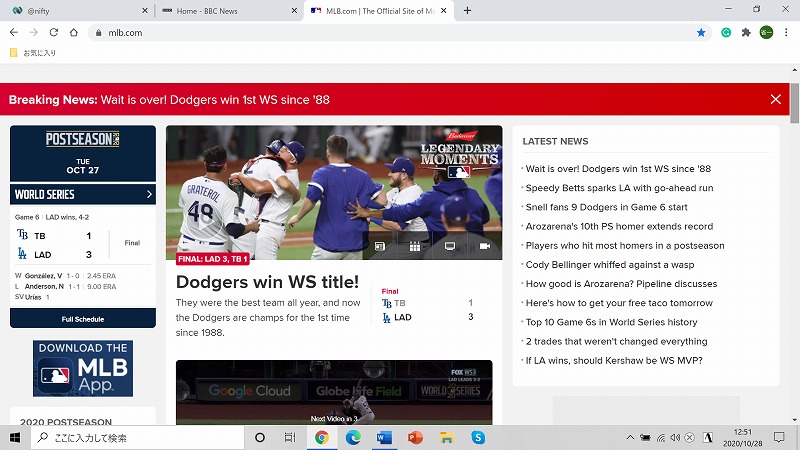Open '2 trades that weren't changed everything'
This screenshot has height=450, width=800.
[616, 341]
